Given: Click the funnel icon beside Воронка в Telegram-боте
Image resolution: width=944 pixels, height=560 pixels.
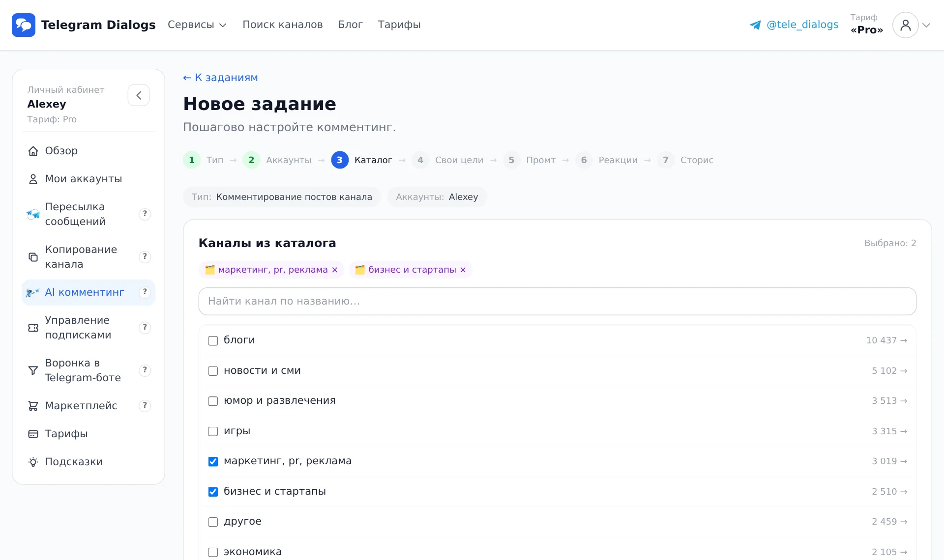Looking at the screenshot, I should click(33, 370).
